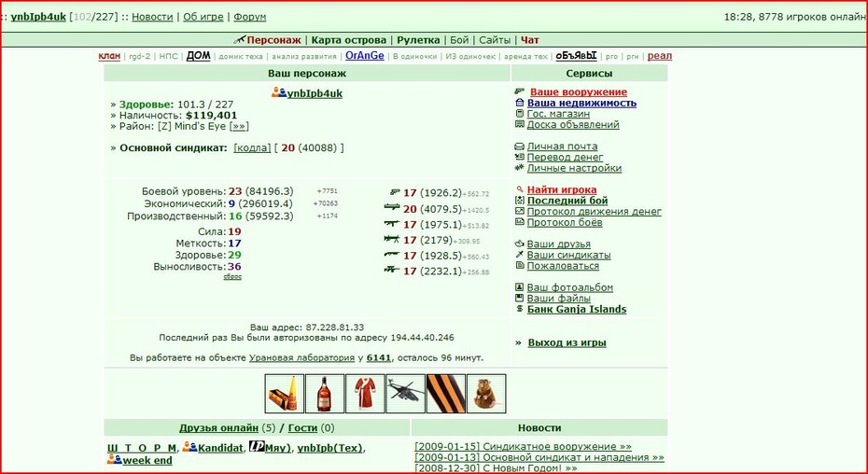The height and width of the screenshot is (474, 868).
Task: Click the сброс reset link under stats
Action: 232,276
